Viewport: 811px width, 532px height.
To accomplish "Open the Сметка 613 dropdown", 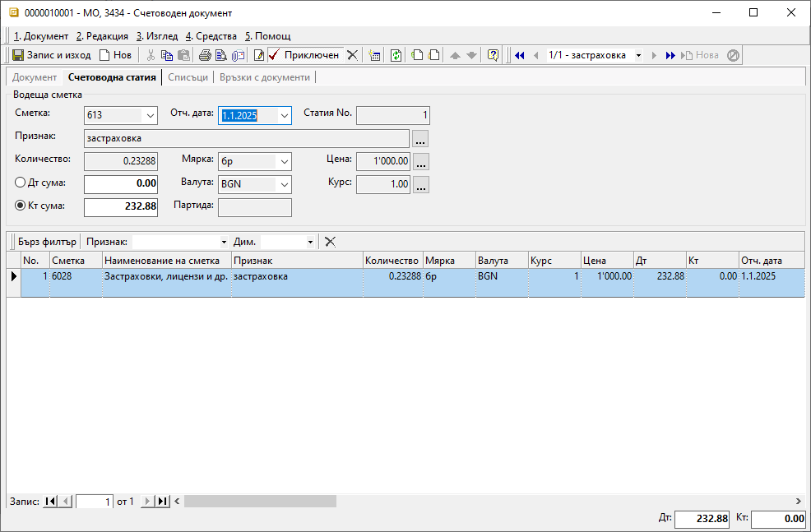I will (x=150, y=116).
